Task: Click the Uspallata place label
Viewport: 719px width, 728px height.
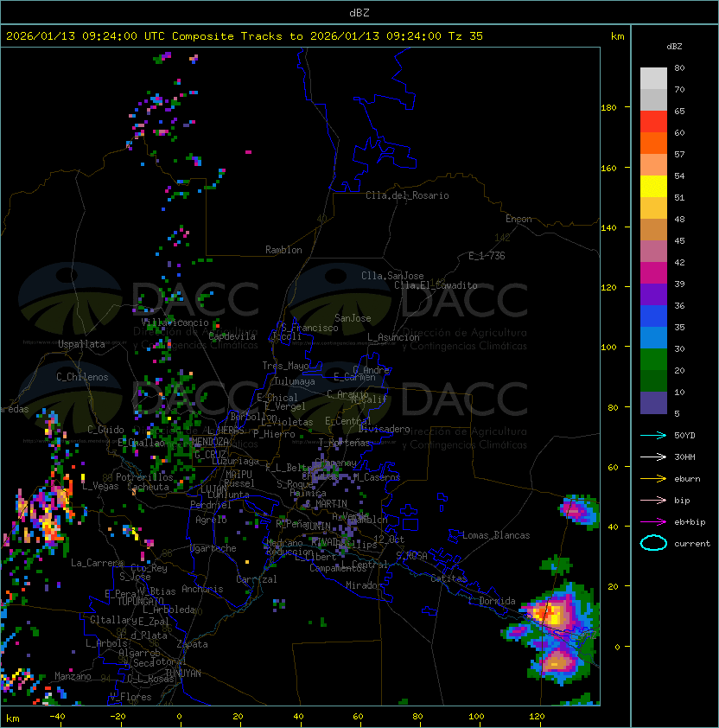Action: 81,344
